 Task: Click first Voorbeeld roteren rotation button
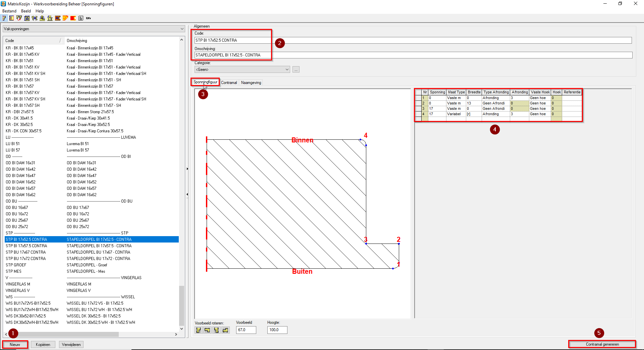pos(199,330)
